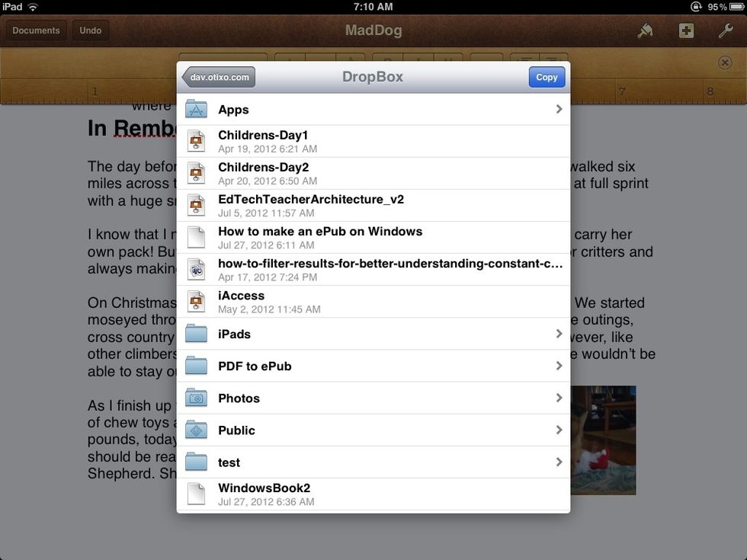Tap the dog photo in the document
Viewport: 747px width, 560px height.
pyautogui.click(x=603, y=440)
